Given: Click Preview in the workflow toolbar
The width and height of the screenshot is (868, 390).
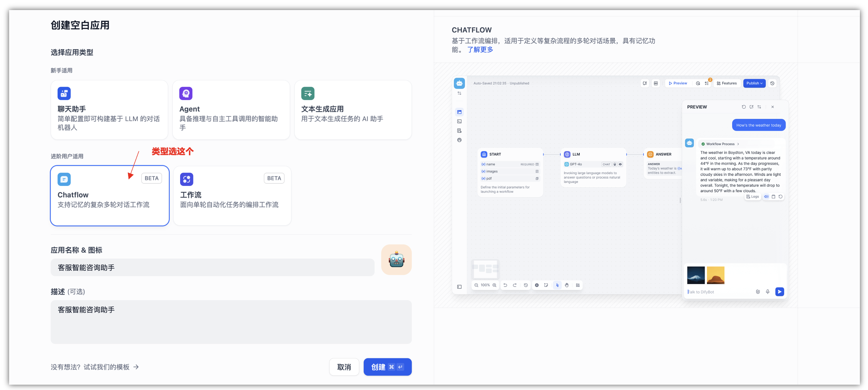Looking at the screenshot, I should click(x=678, y=83).
